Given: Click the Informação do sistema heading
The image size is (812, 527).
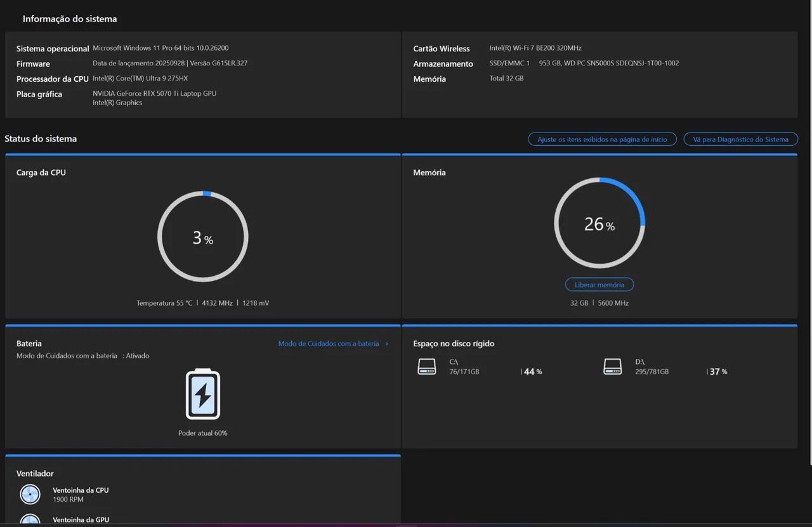Looking at the screenshot, I should click(70, 19).
